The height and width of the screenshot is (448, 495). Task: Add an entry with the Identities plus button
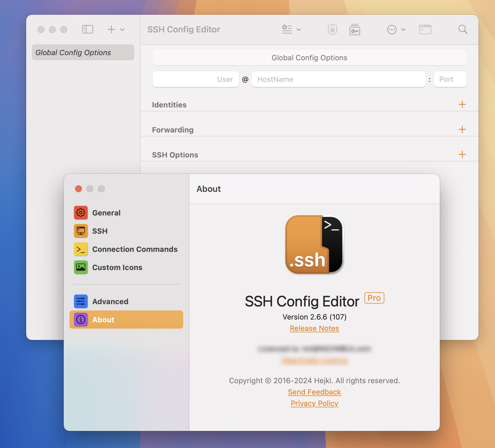pyautogui.click(x=462, y=104)
